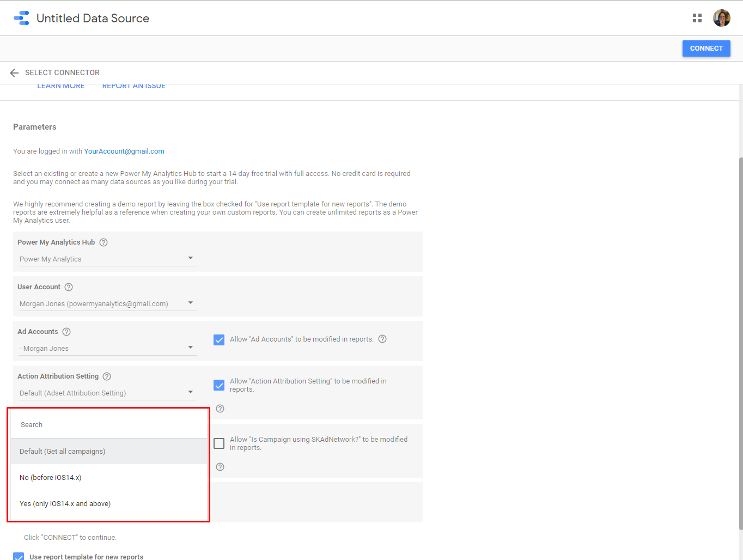The height and width of the screenshot is (560, 743).
Task: Show help for Ad Accounts field
Action: point(66,332)
